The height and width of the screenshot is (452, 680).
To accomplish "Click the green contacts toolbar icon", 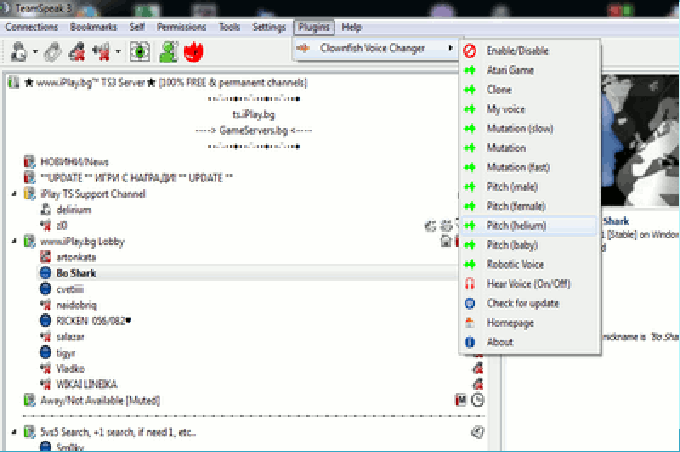I will (x=168, y=50).
